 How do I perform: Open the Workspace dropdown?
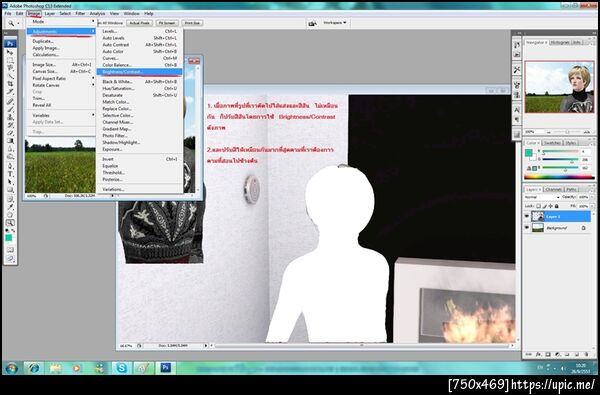[x=334, y=23]
